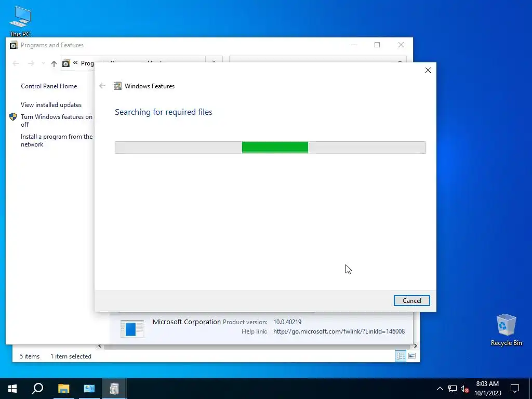Open Control Panel Home link
Screen dimensions: 532x399
coord(49,86)
